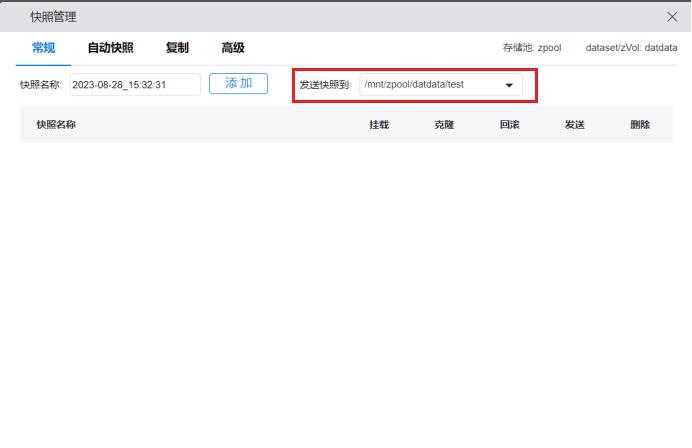
Task: Click the 快照名称: label beside the input
Action: tap(42, 85)
